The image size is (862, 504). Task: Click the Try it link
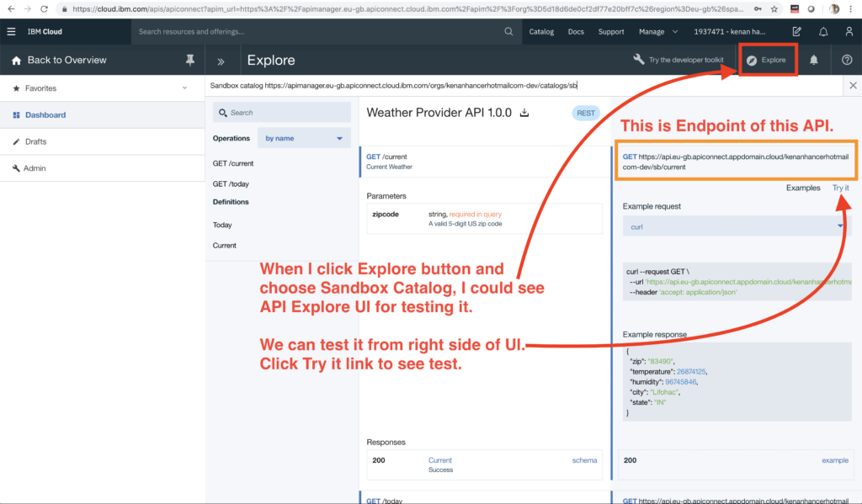click(840, 188)
